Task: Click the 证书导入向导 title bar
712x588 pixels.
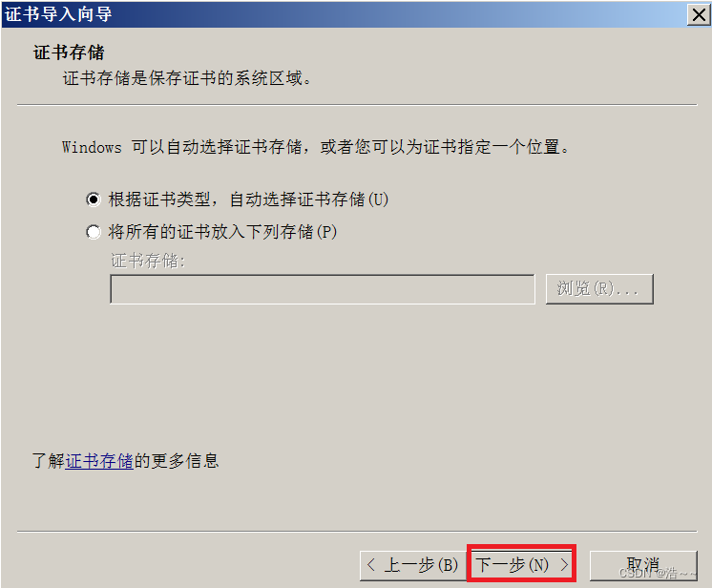Action: pyautogui.click(x=344, y=14)
